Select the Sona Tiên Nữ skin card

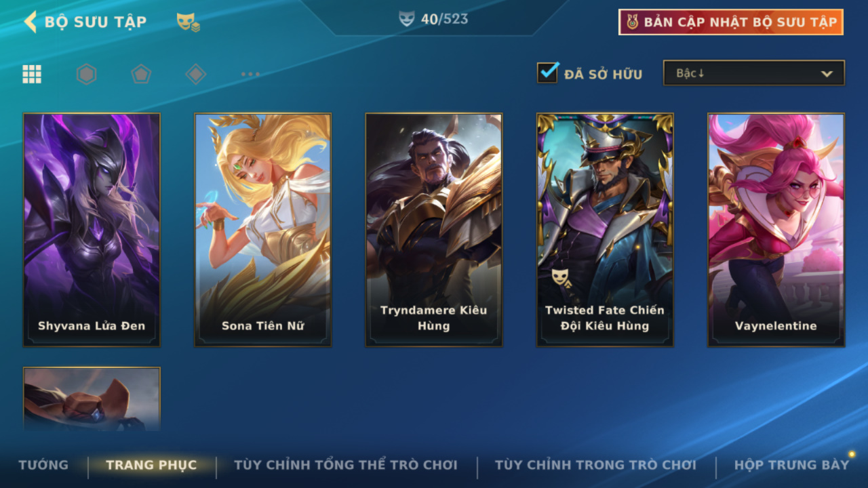pos(262,230)
